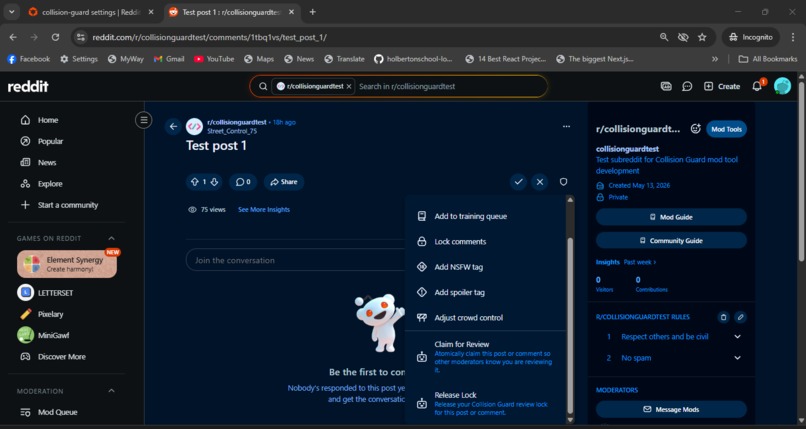Open mod shield menu icon
The height and width of the screenshot is (429, 806).
click(x=563, y=181)
